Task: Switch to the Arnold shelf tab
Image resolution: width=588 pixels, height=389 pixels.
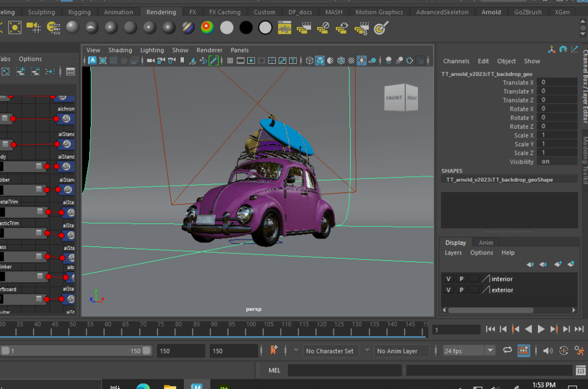Action: click(491, 12)
